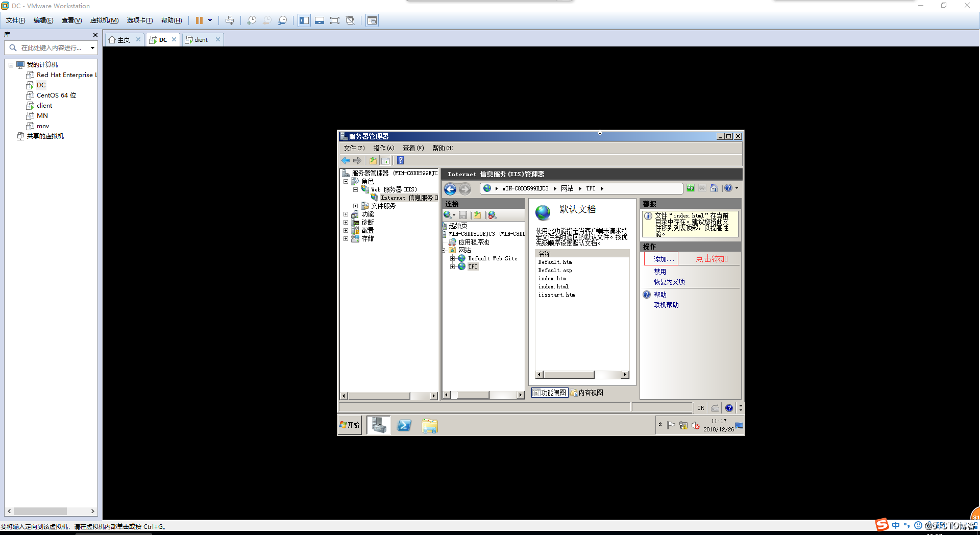Toggle the thumbnail bar view icon
This screenshot has width=980, height=535.
(320, 20)
